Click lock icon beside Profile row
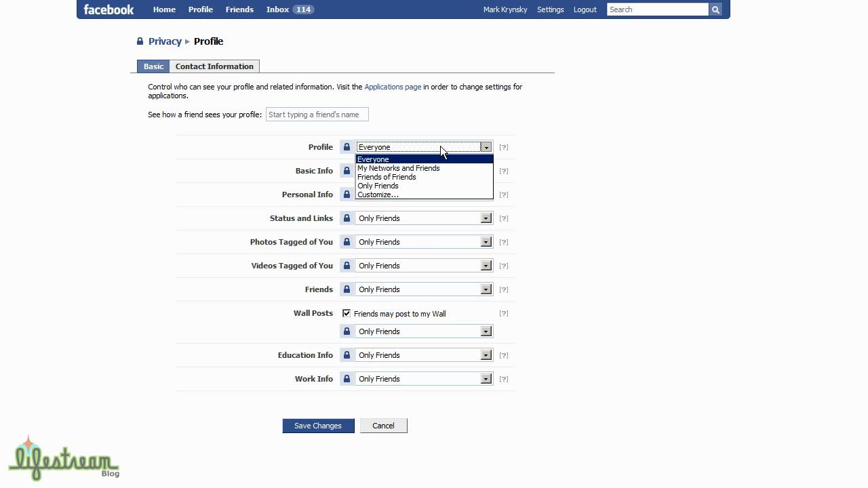This screenshot has height=488, width=868. click(347, 147)
